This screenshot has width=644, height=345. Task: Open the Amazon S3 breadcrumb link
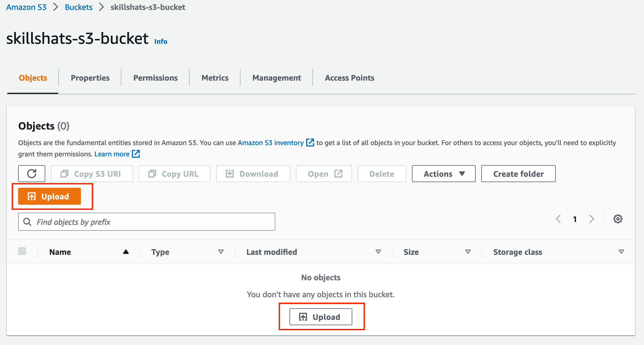click(x=26, y=7)
